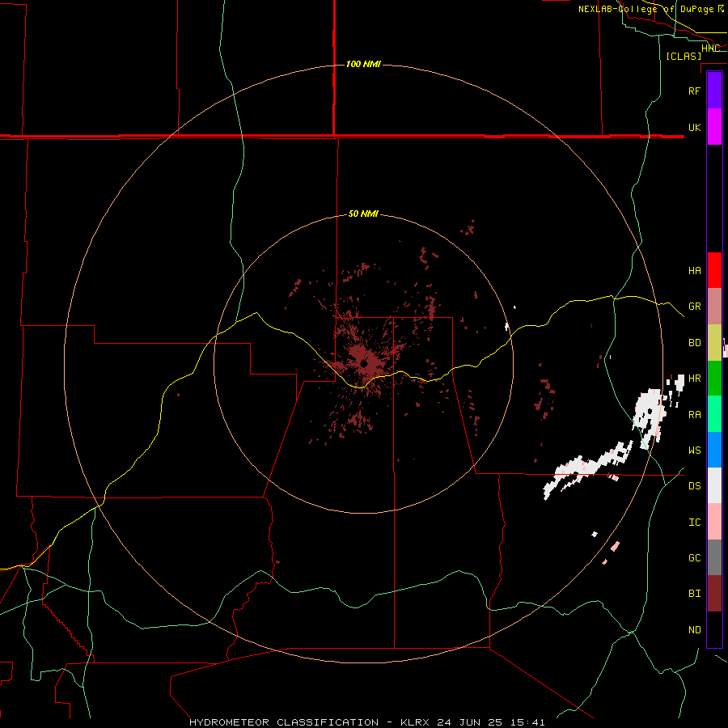Click the magenta UK legend color swatch
728x728 pixels.
(714, 127)
